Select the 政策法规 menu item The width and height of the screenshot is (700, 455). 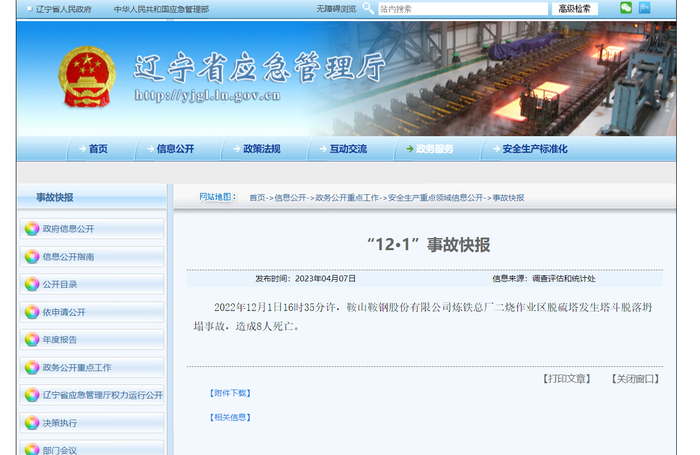[x=257, y=149]
